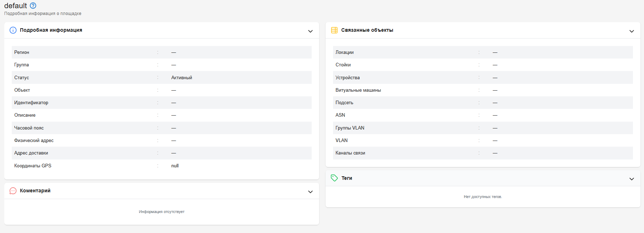
Task: Click the table icon beside Связанные объекты
Action: (334, 30)
